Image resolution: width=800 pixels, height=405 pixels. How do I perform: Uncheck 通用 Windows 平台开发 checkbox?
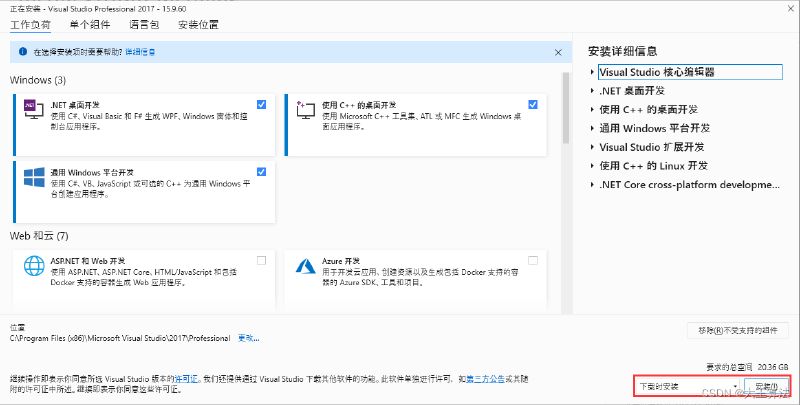tap(261, 172)
